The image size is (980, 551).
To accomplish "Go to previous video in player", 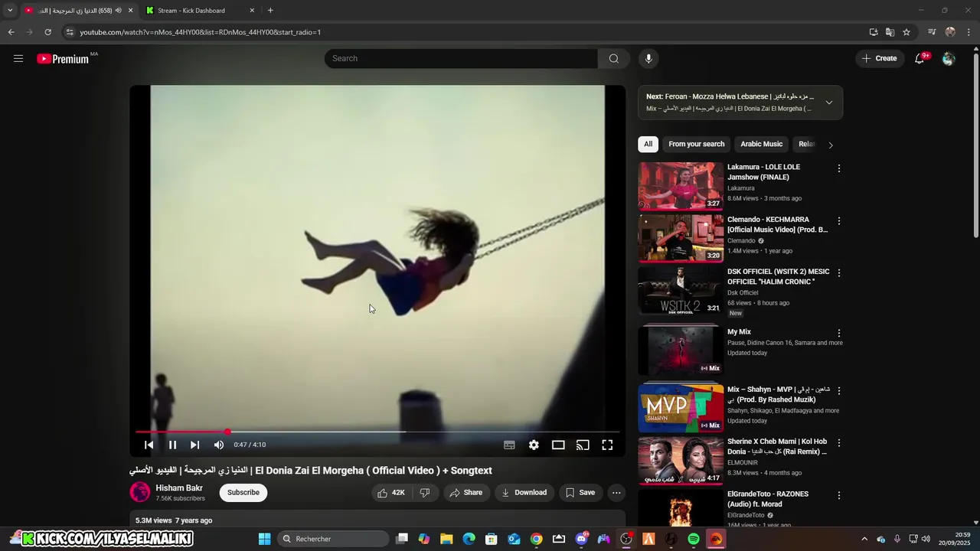I will [x=149, y=445].
